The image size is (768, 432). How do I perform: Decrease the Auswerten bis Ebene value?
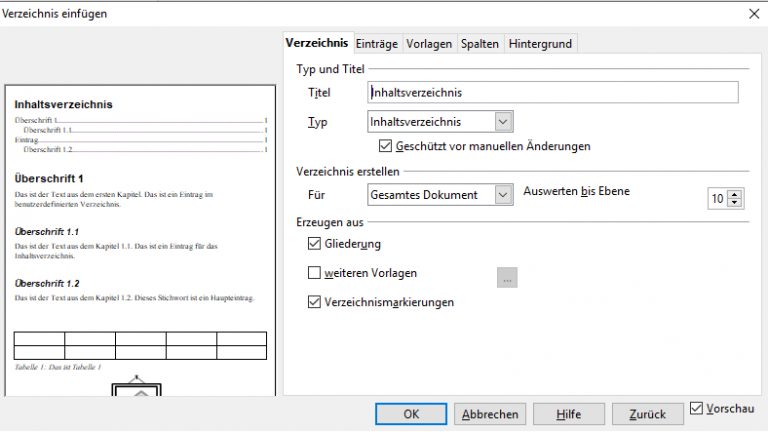tap(734, 202)
